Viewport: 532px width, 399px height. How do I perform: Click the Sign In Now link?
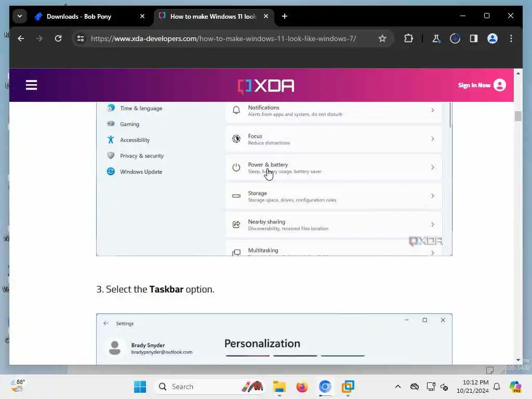474,85
